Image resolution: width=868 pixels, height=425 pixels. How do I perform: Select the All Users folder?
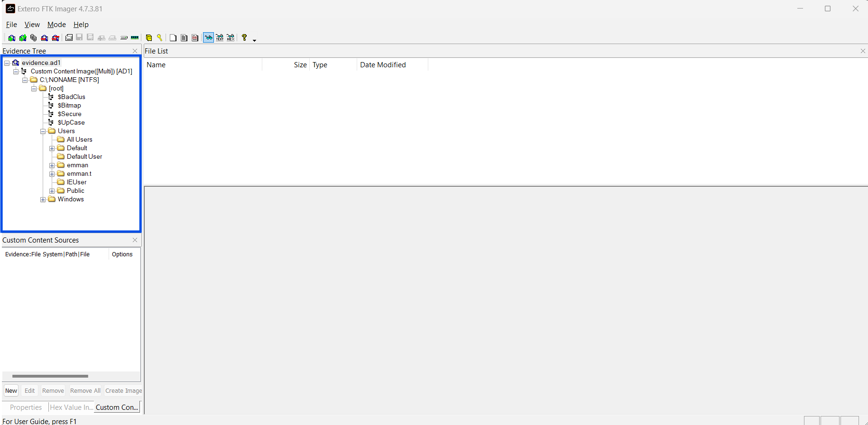pyautogui.click(x=80, y=140)
